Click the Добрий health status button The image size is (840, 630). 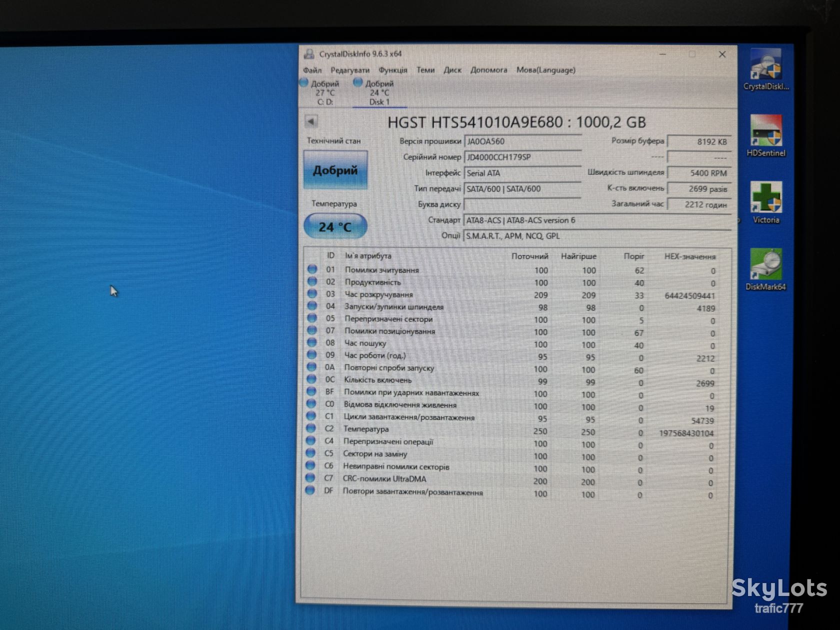click(335, 170)
